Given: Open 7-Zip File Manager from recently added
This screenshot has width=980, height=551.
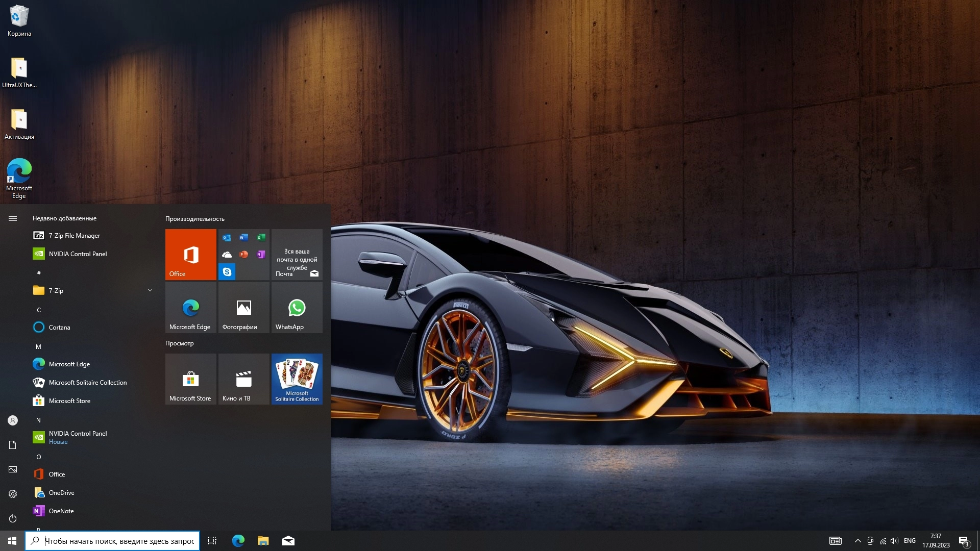Looking at the screenshot, I should point(74,236).
